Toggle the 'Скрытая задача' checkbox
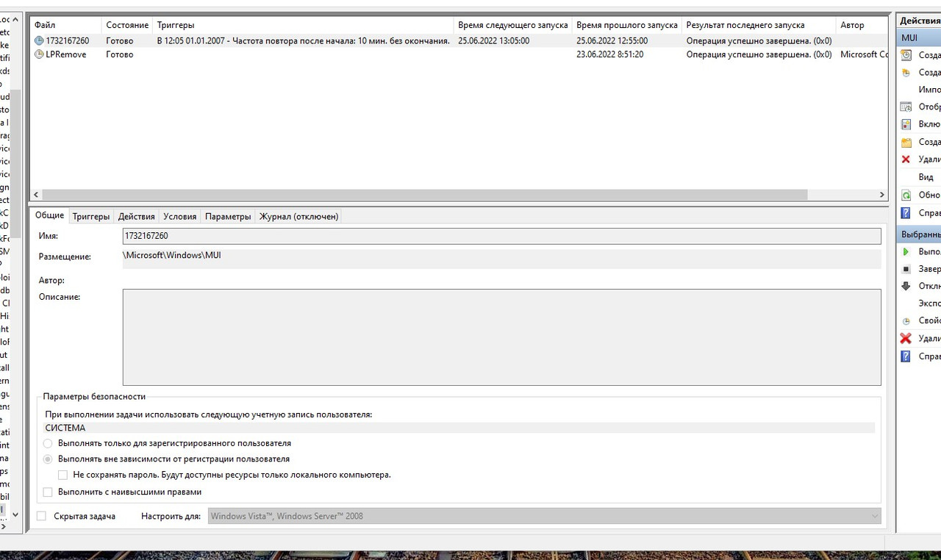 [41, 516]
